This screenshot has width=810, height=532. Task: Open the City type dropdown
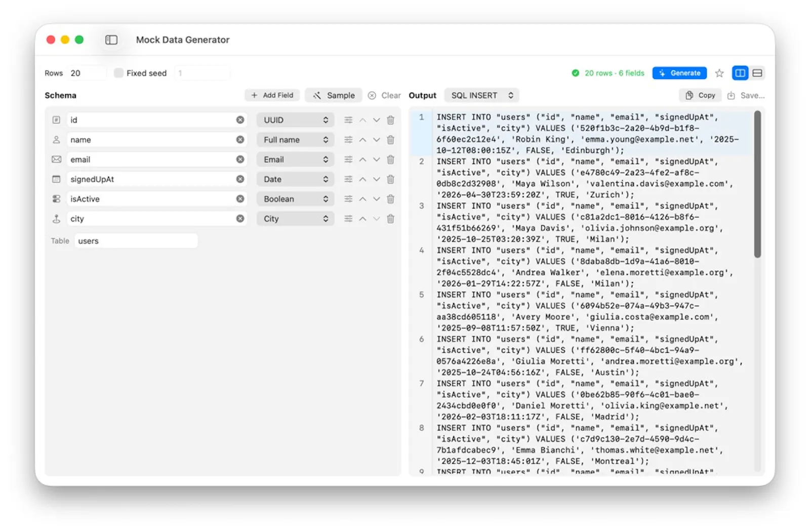[x=295, y=219]
